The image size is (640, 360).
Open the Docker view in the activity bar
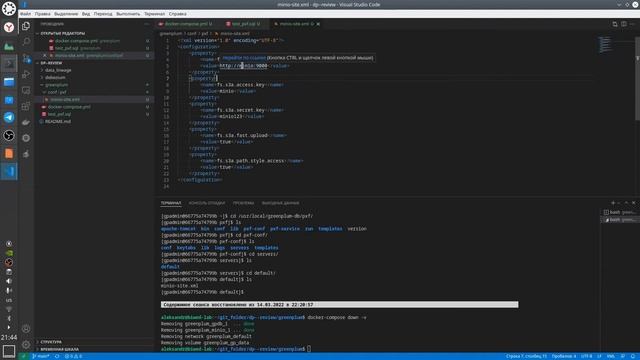26,122
